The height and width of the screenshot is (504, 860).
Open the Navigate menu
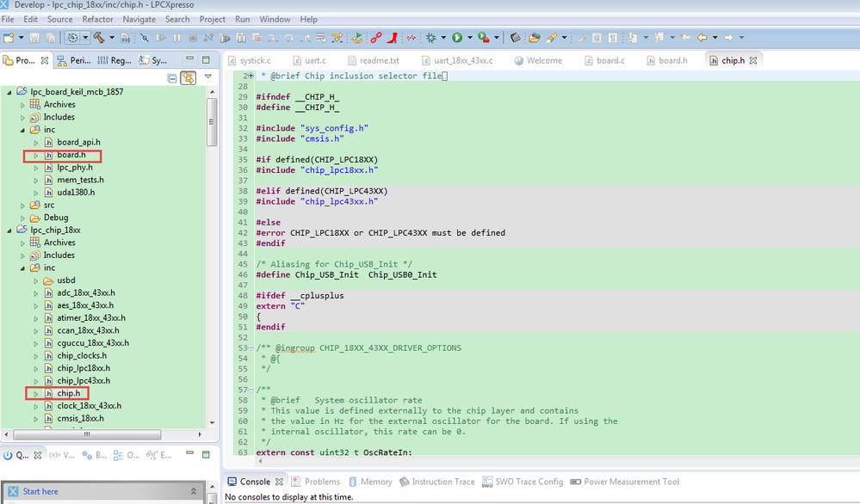click(139, 19)
